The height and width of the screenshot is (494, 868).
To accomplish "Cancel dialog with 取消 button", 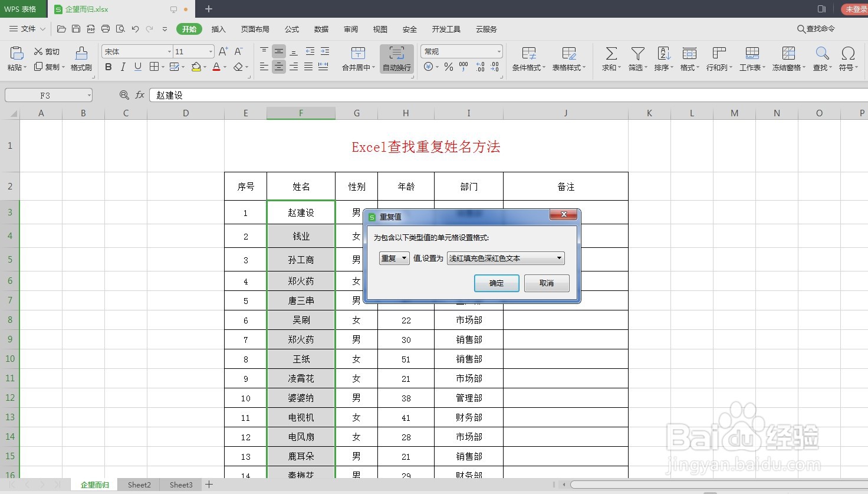I will (547, 283).
